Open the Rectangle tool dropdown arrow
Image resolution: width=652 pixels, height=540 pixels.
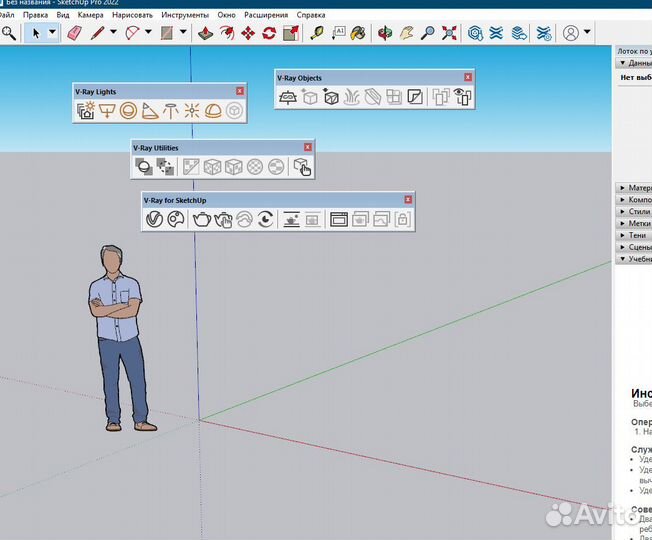pos(183,32)
